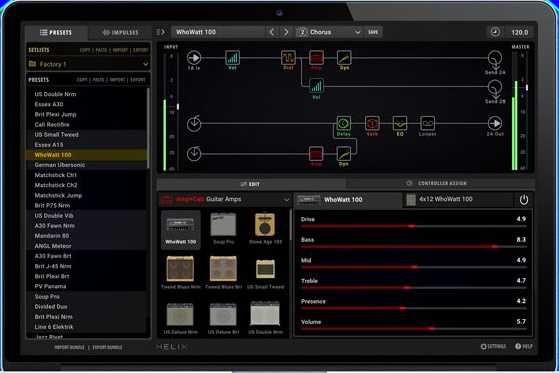Open Help with the question icon
The width and height of the screenshot is (559, 373).
[518, 346]
